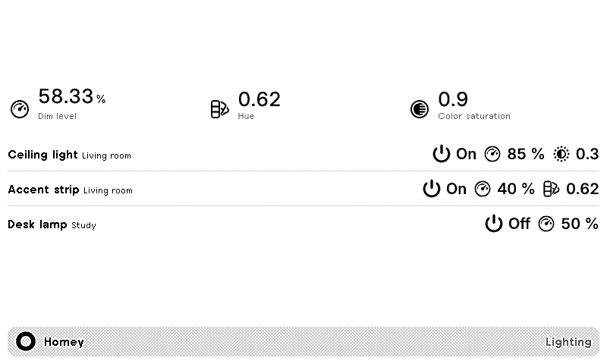Click the Hue palette icon at top

(219, 109)
